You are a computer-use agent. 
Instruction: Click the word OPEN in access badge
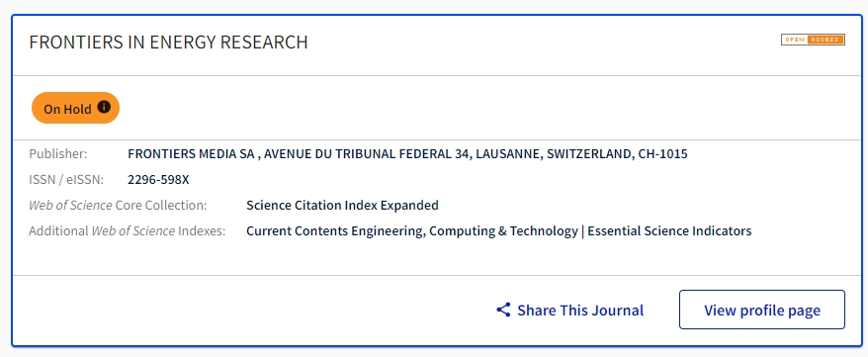795,40
